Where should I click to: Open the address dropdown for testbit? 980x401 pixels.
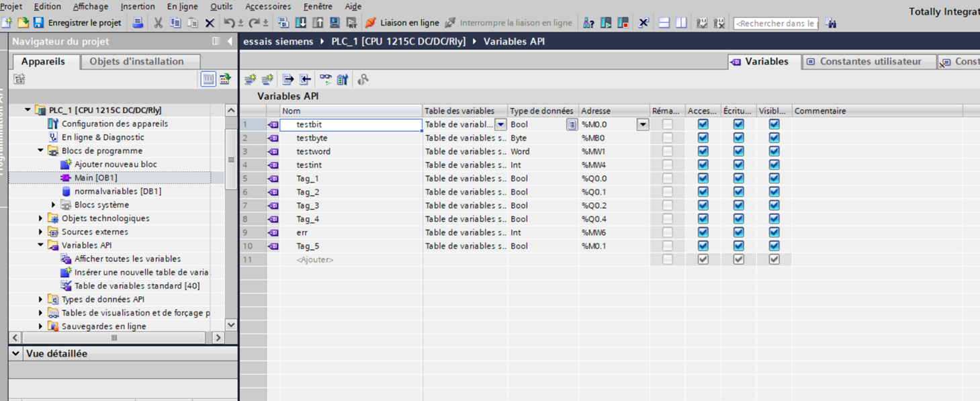click(643, 124)
